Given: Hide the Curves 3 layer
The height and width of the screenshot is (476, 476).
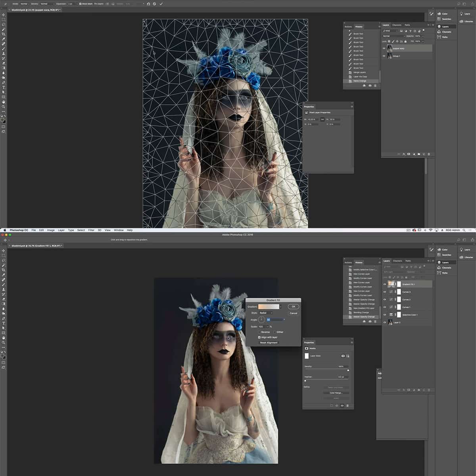Looking at the screenshot, I should pos(384,292).
